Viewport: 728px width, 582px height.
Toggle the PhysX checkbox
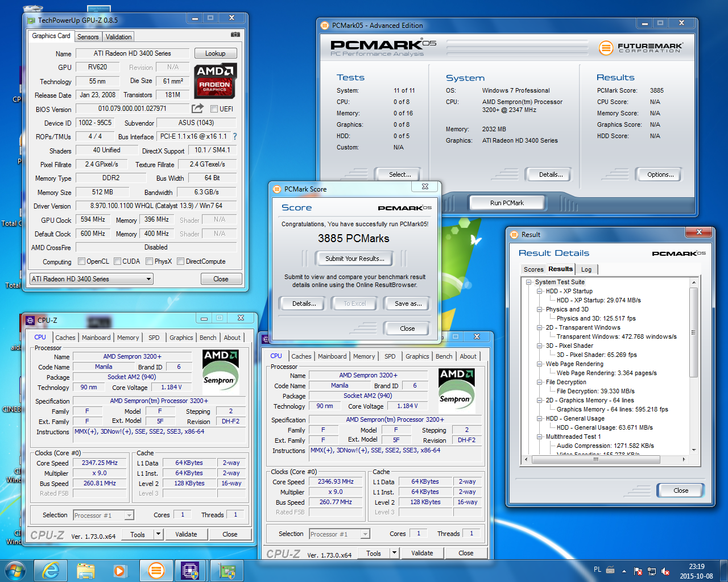(x=149, y=261)
